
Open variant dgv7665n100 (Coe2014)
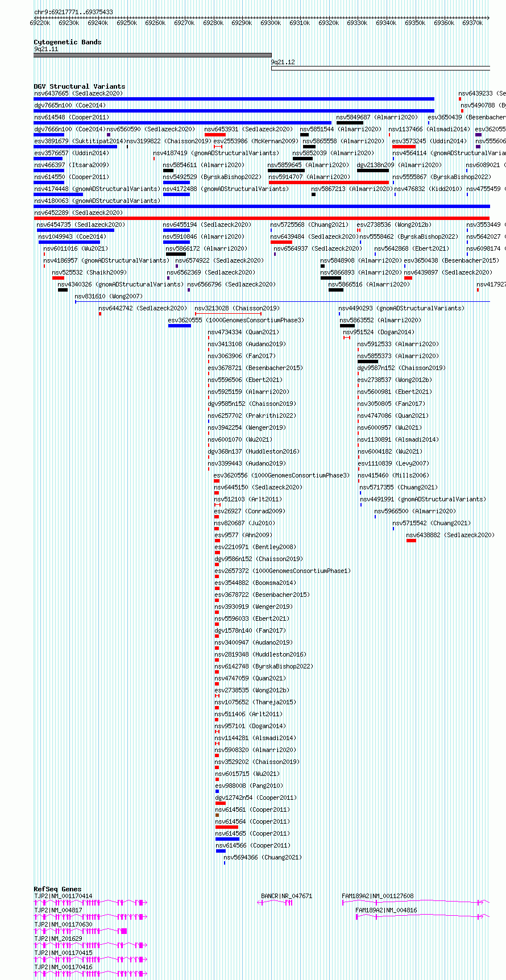pyautogui.click(x=69, y=105)
